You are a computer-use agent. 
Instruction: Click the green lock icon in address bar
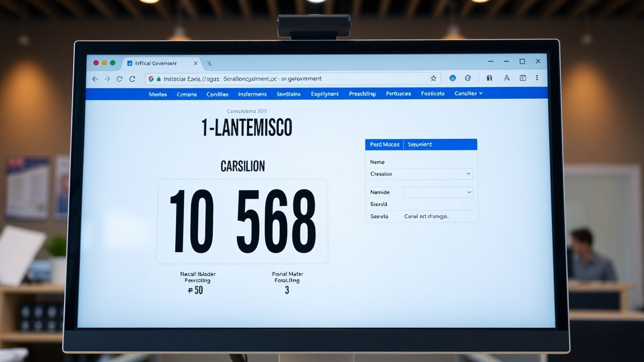click(x=159, y=79)
